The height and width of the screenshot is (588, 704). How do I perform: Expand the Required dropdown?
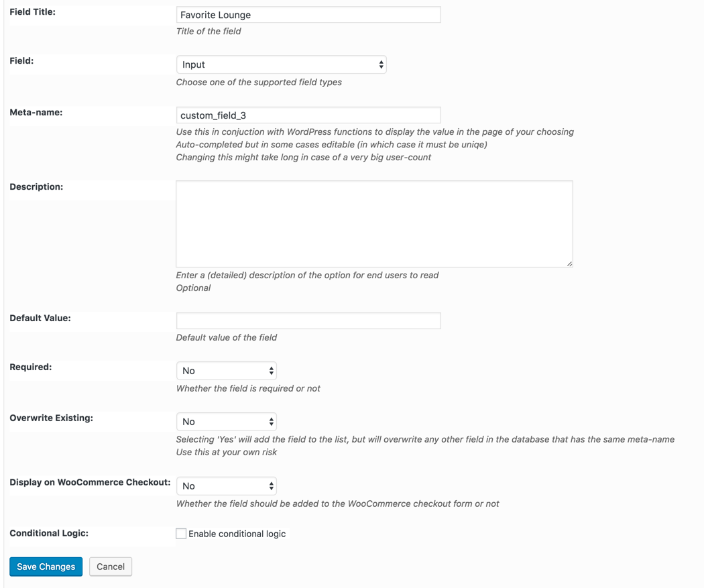point(227,371)
